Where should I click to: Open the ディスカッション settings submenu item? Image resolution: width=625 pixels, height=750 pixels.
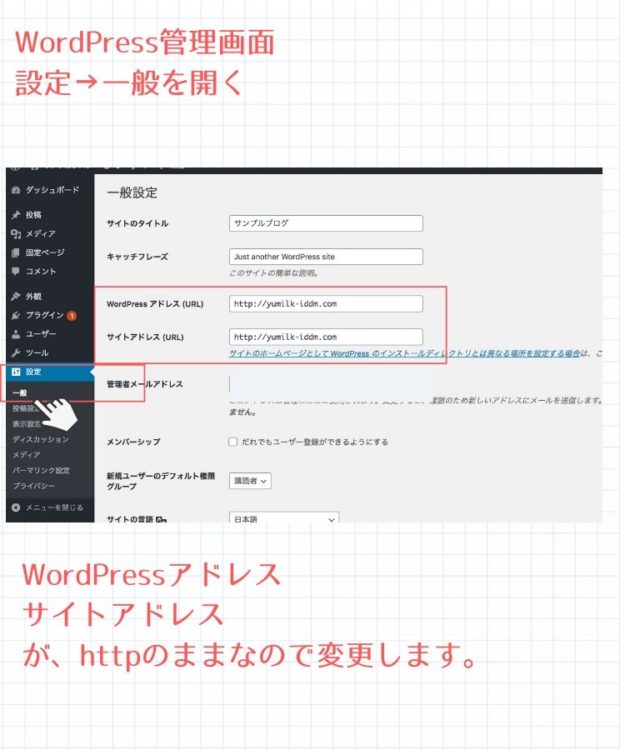click(x=41, y=439)
